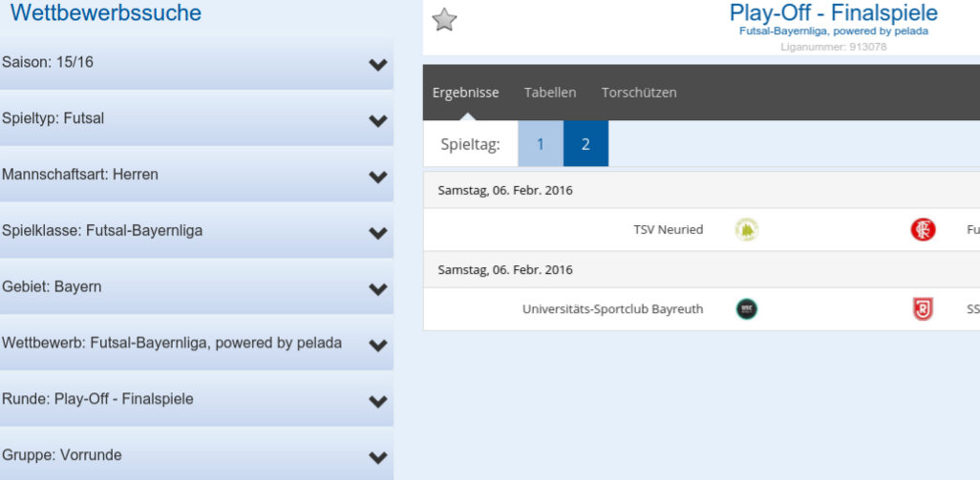Click the TSV Neuried club logo
This screenshot has height=480, width=980.
pos(746,230)
